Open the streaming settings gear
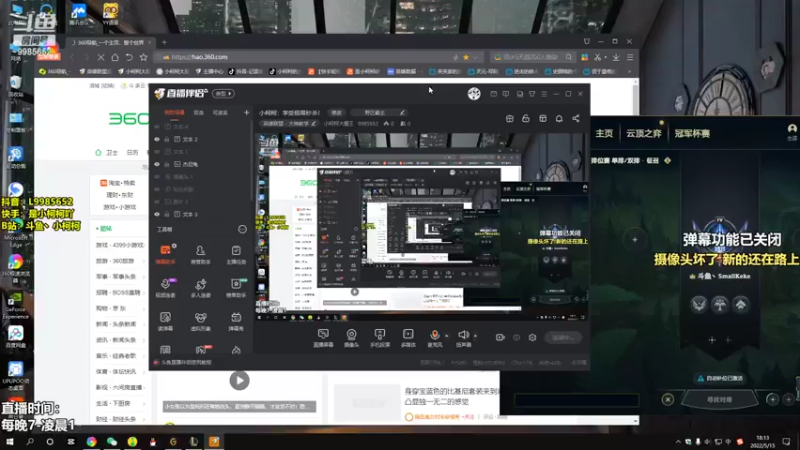Image resolution: width=800 pixels, height=450 pixels. tap(532, 337)
